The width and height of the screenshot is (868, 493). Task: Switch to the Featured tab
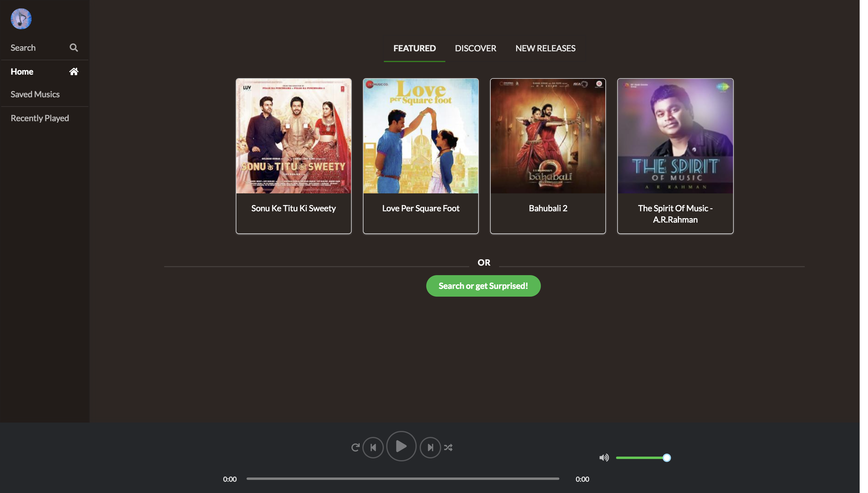(x=414, y=48)
